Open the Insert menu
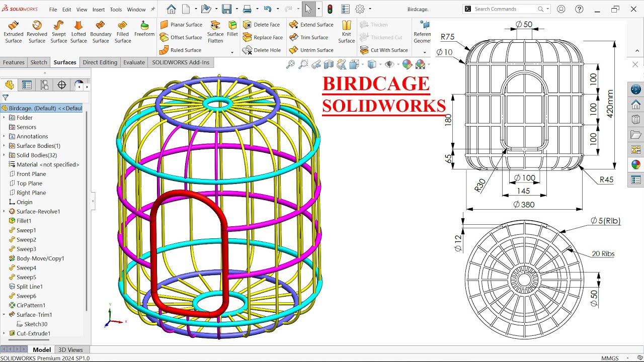Viewport: 644px width, 362px height. (99, 10)
